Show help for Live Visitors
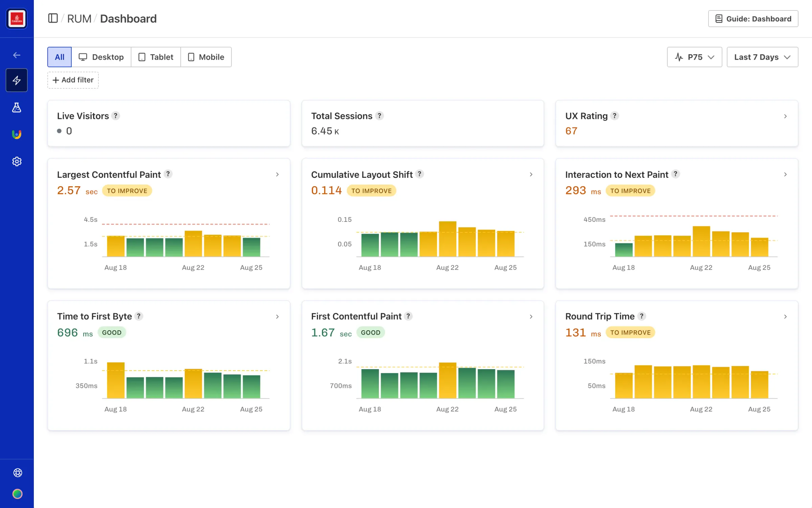Image resolution: width=812 pixels, height=508 pixels. pyautogui.click(x=116, y=116)
